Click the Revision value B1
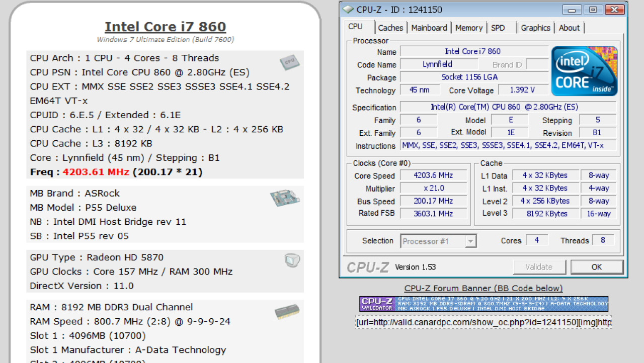This screenshot has height=363, width=644. pyautogui.click(x=598, y=133)
